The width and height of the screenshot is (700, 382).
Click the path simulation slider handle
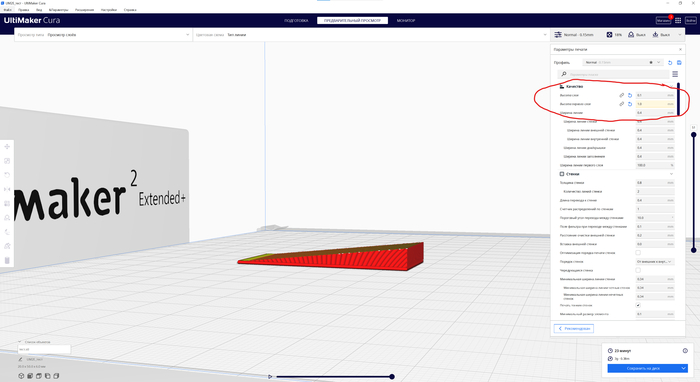point(392,377)
